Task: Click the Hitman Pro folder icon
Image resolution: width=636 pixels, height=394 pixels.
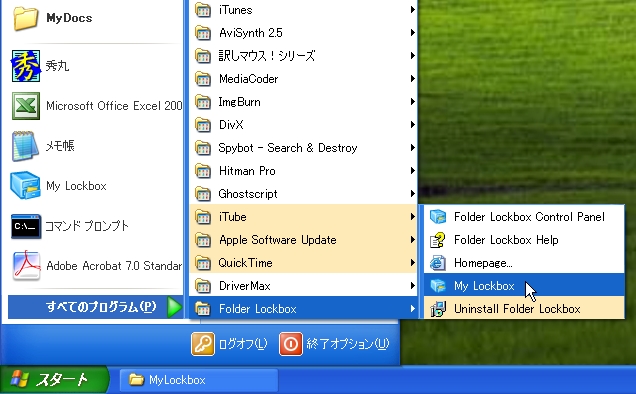Action: click(x=203, y=171)
